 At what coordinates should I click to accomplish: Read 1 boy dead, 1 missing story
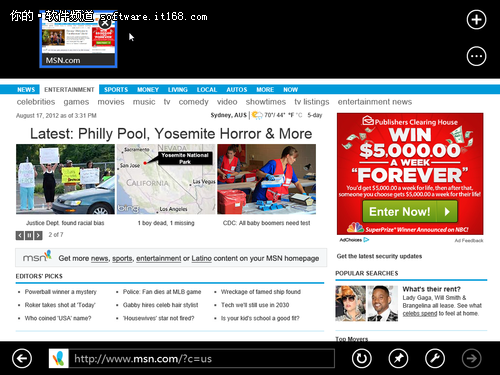click(166, 223)
